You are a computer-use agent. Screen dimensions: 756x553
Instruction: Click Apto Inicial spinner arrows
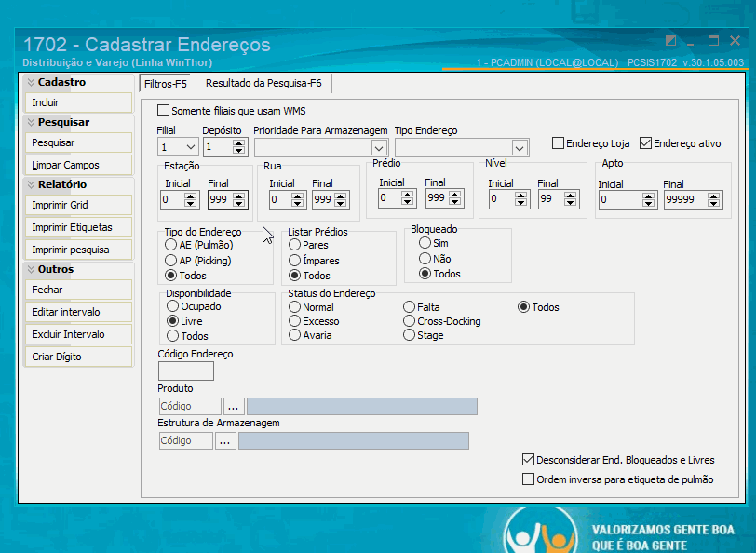[649, 199]
